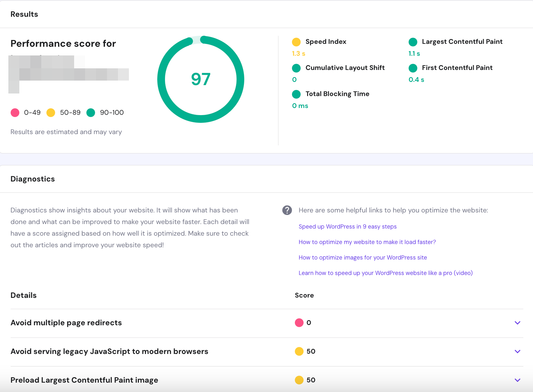Screen dimensions: 533x392
Task: Expand the legacy JavaScript diagnostics details
Action: [x=518, y=351]
